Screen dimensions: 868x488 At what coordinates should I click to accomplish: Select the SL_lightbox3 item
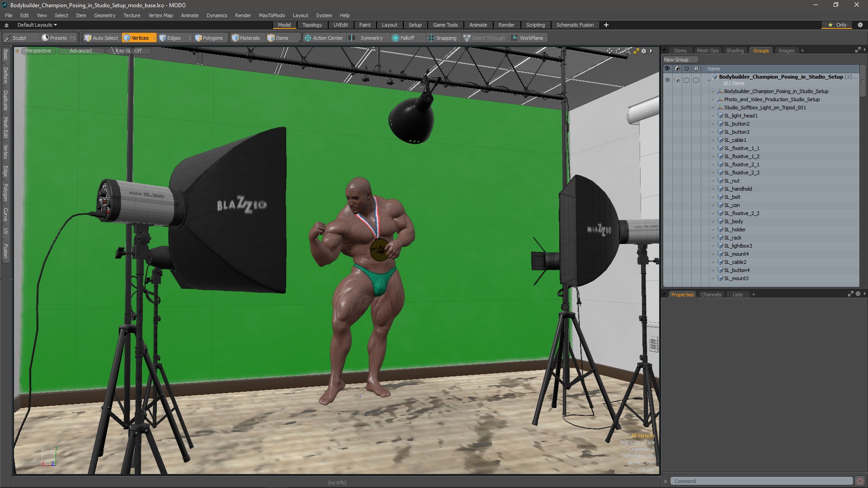click(x=738, y=246)
